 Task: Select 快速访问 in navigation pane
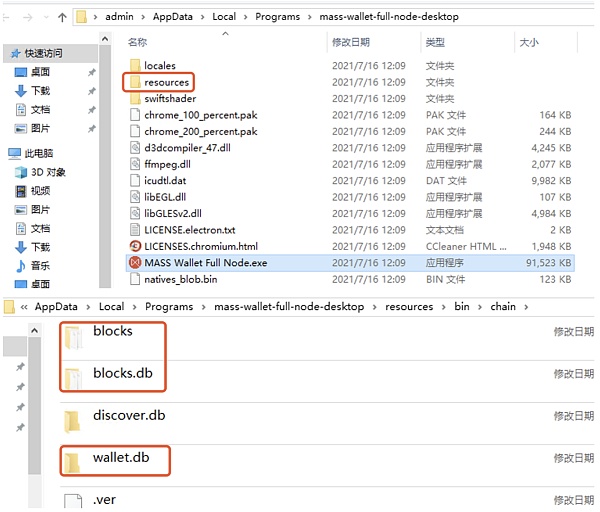coord(43,54)
